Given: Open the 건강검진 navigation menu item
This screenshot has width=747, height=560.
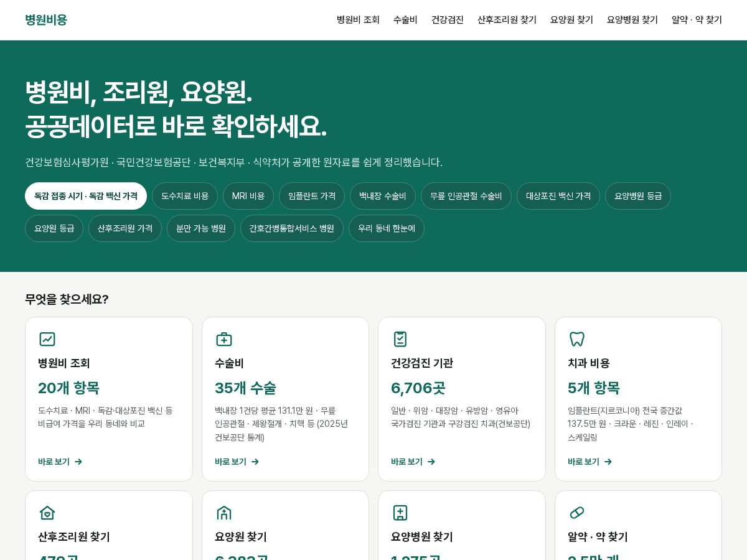Looking at the screenshot, I should pos(448,20).
